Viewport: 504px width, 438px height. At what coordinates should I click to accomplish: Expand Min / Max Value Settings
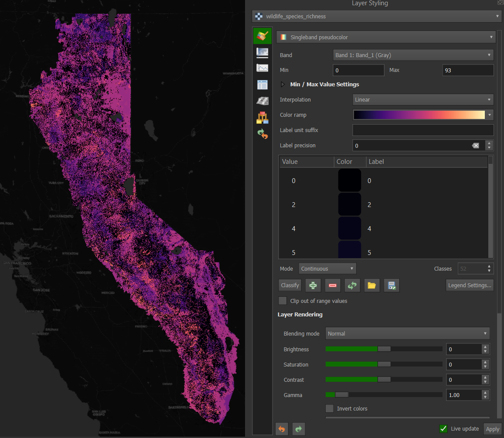pyautogui.click(x=283, y=84)
